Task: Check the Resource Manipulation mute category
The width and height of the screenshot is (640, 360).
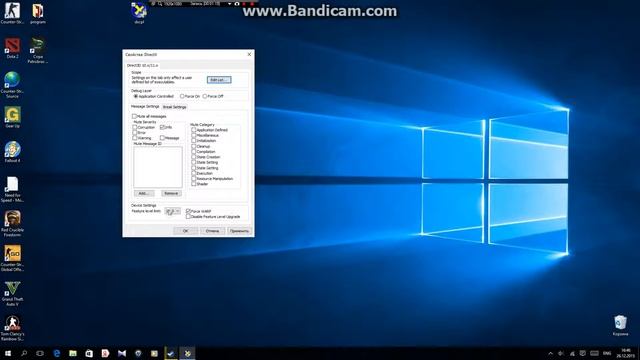Action: coord(193,178)
